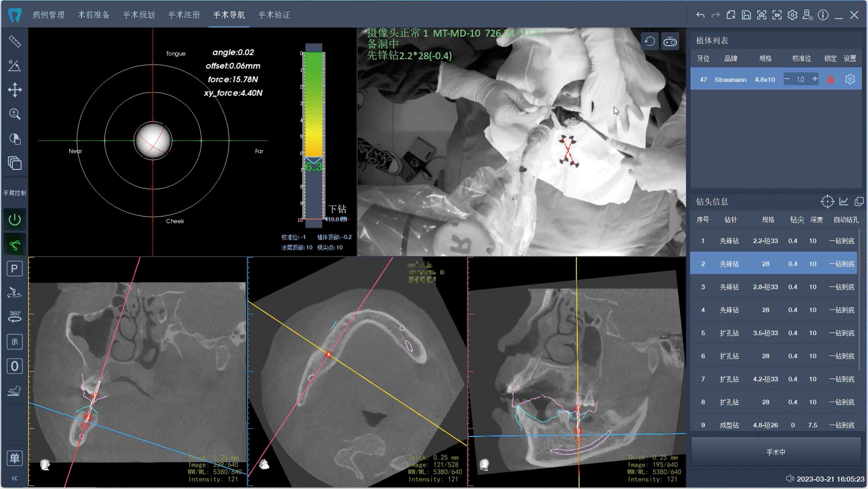868x489 pixels.
Task: Activate the zoom magnifier tool
Action: (x=14, y=114)
